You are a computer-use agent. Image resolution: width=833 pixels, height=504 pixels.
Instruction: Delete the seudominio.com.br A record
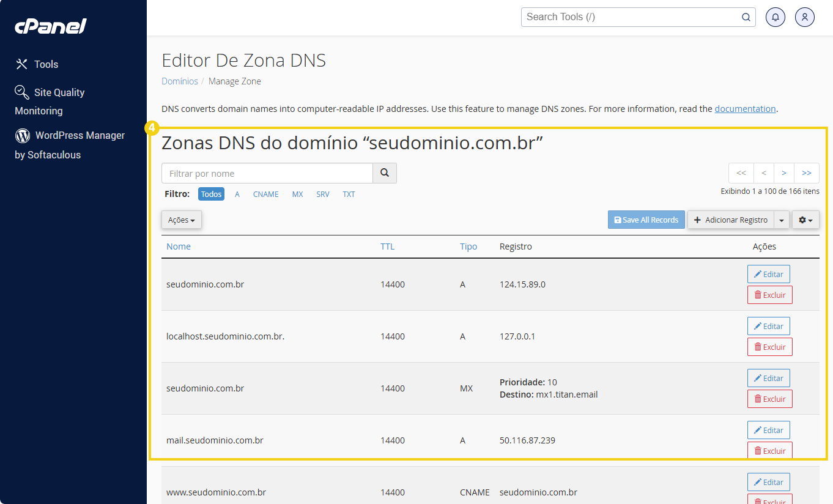tap(770, 295)
